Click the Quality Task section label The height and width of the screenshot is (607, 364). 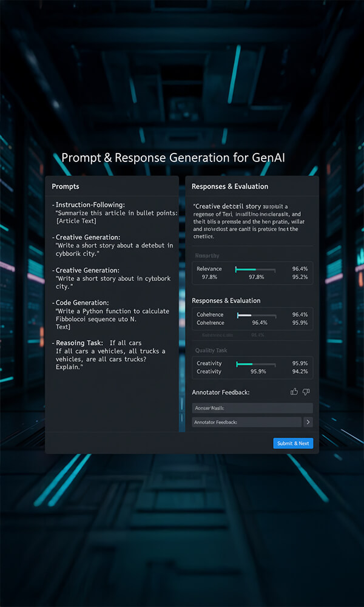[211, 351]
